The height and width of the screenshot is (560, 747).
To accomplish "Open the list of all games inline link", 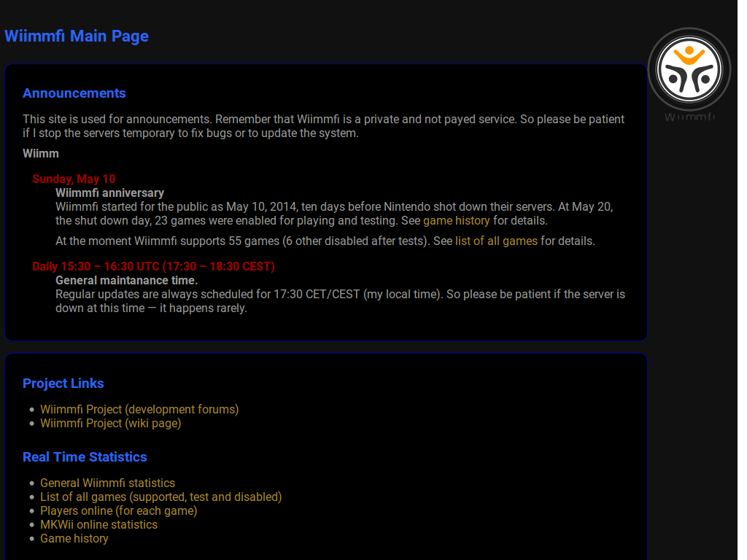I will [496, 241].
